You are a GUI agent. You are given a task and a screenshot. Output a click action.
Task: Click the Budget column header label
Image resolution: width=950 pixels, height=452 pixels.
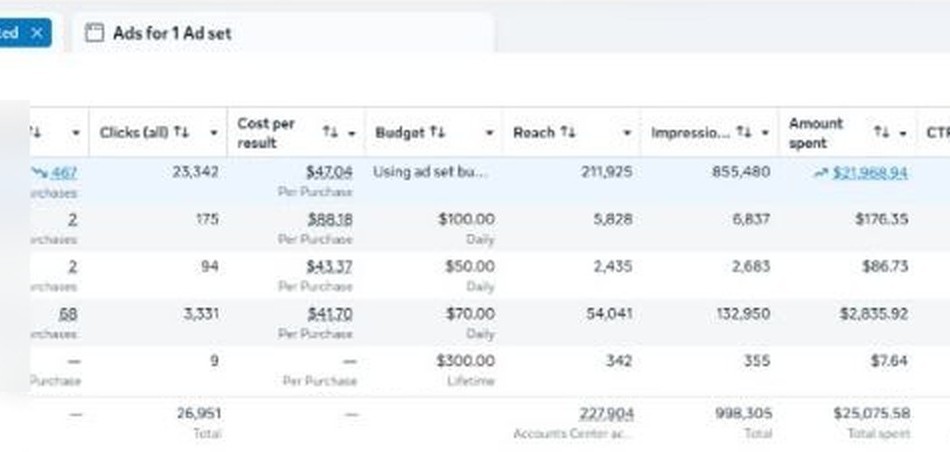(400, 133)
